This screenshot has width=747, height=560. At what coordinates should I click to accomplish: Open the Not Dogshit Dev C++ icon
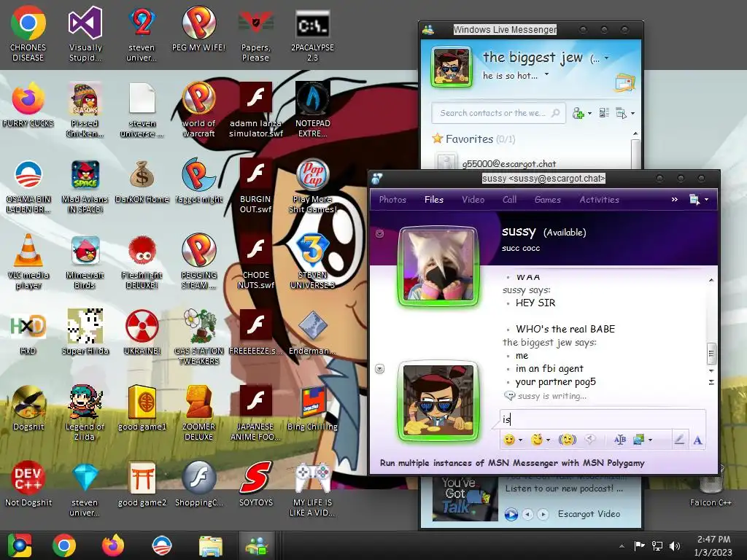click(x=28, y=484)
